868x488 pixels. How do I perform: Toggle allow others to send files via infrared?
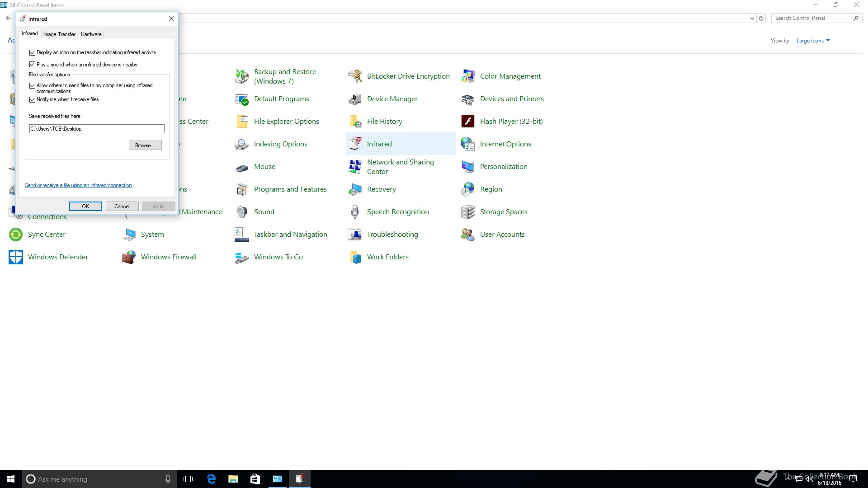pyautogui.click(x=32, y=85)
